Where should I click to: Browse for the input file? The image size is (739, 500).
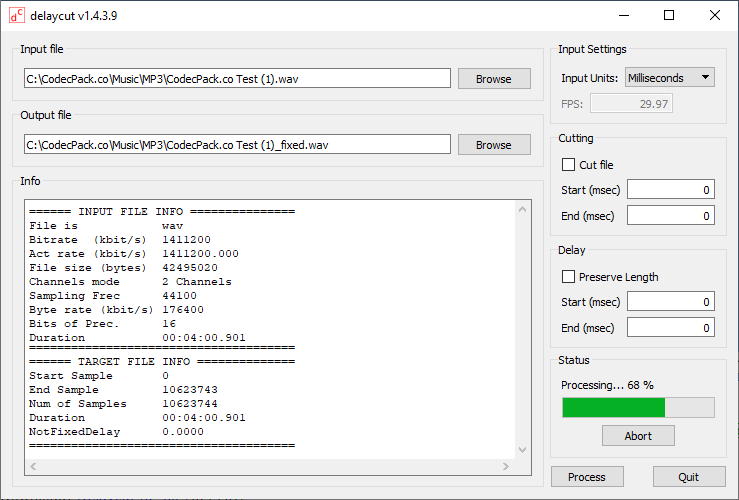point(494,79)
